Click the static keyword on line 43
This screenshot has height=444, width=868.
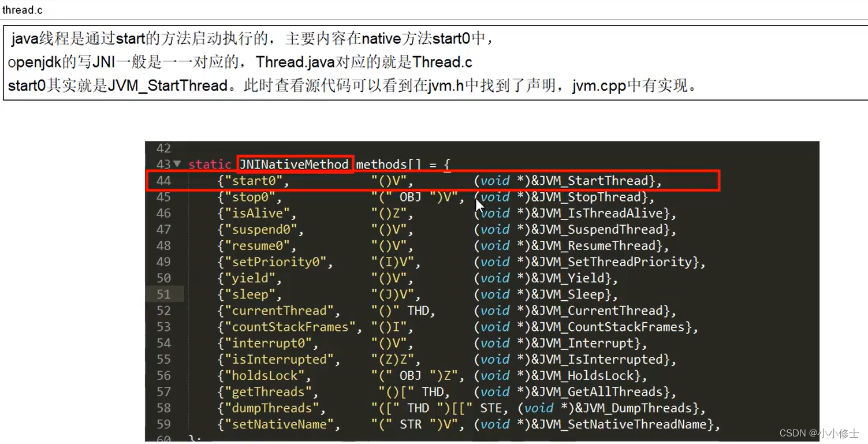tap(210, 165)
